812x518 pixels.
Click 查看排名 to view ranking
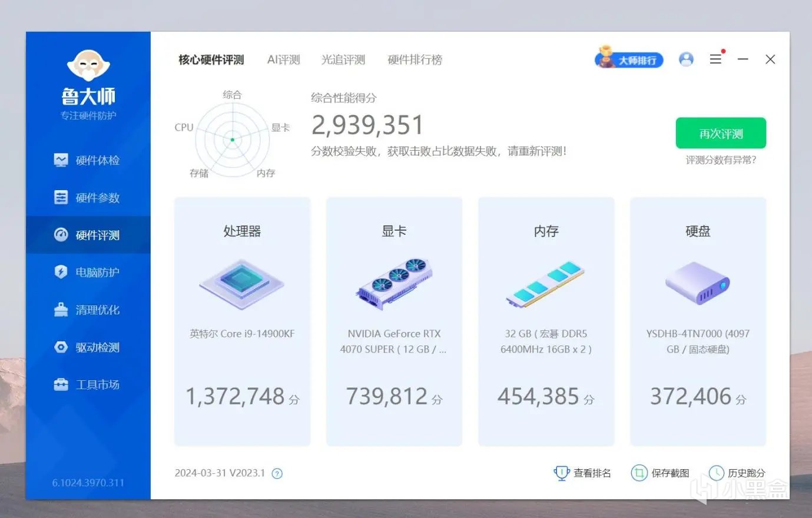click(582, 473)
